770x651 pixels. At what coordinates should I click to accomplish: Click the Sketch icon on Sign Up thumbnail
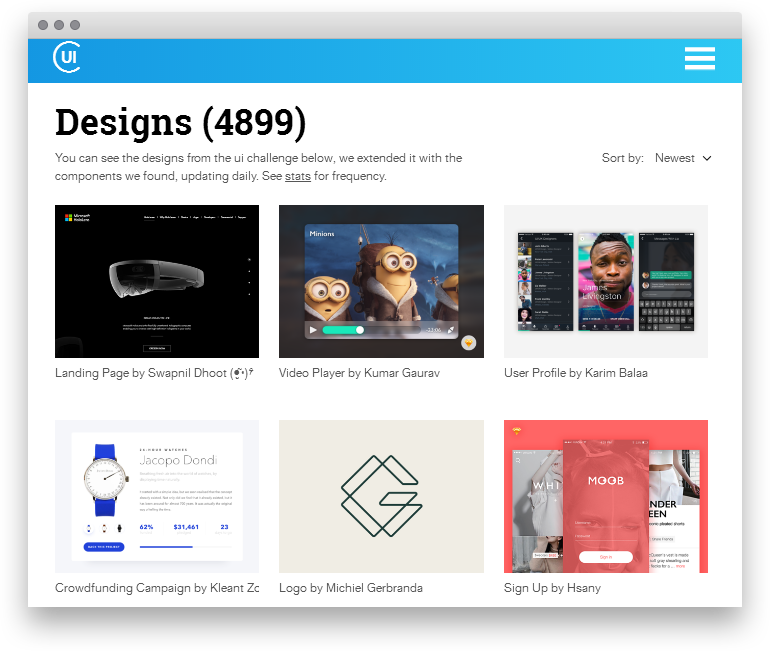(x=516, y=431)
